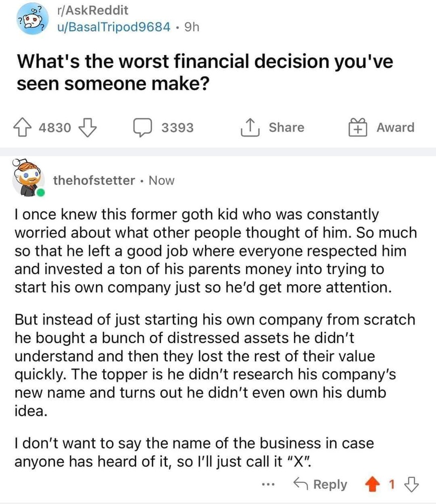The image size is (436, 504).
Task: Open u/BasalTripod9684's user profile
Action: [114, 26]
